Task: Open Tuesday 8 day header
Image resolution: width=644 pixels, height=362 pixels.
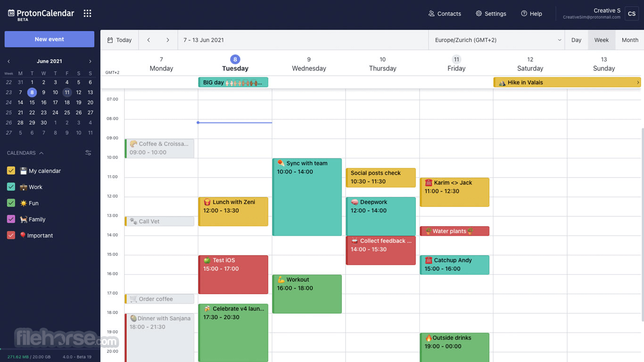Action: coord(235,64)
